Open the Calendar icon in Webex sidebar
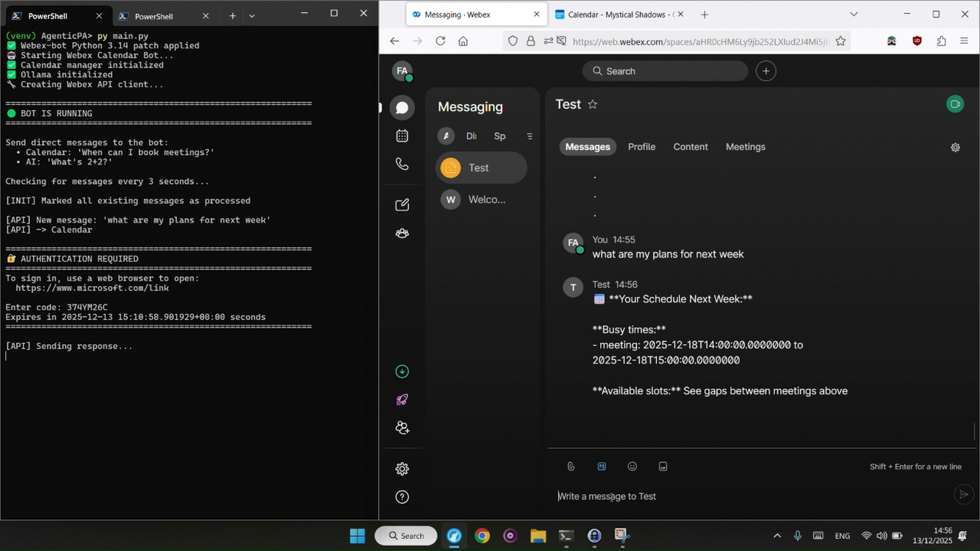 [x=402, y=136]
